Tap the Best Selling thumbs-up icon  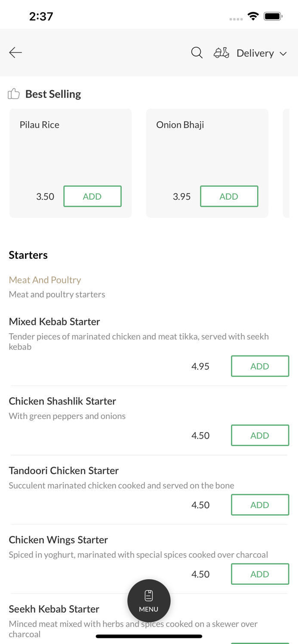[14, 94]
